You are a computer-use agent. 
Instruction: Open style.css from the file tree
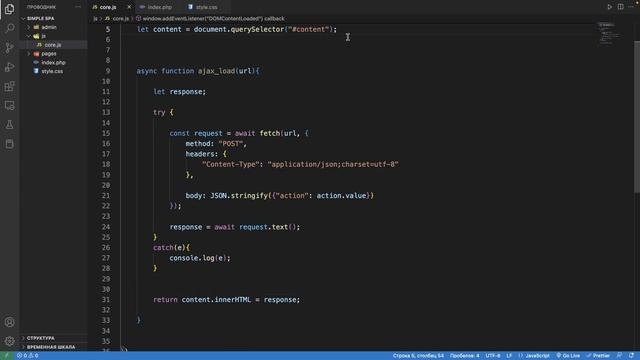point(52,71)
